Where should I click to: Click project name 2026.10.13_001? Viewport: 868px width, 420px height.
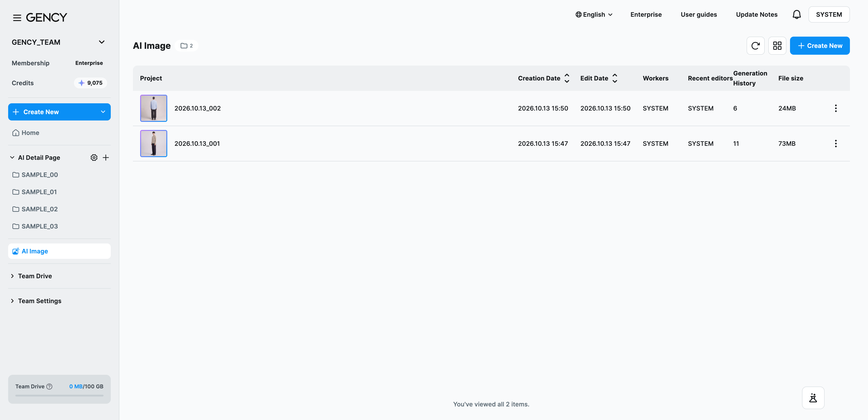coord(197,144)
